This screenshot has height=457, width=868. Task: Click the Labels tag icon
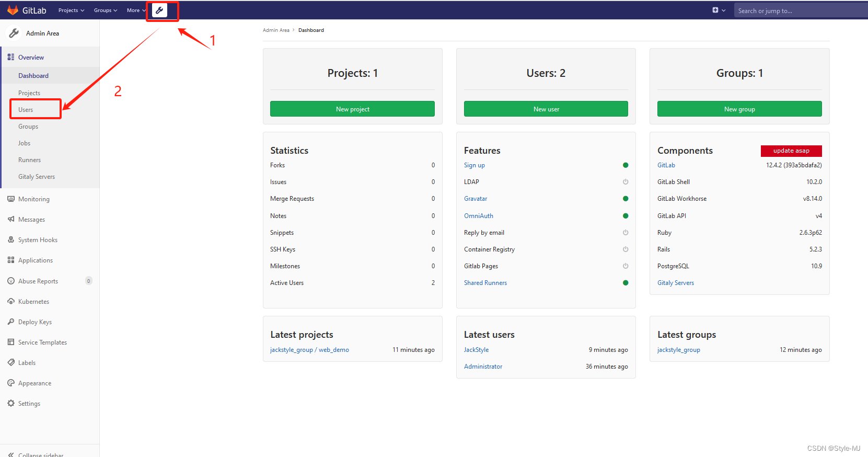coord(11,362)
